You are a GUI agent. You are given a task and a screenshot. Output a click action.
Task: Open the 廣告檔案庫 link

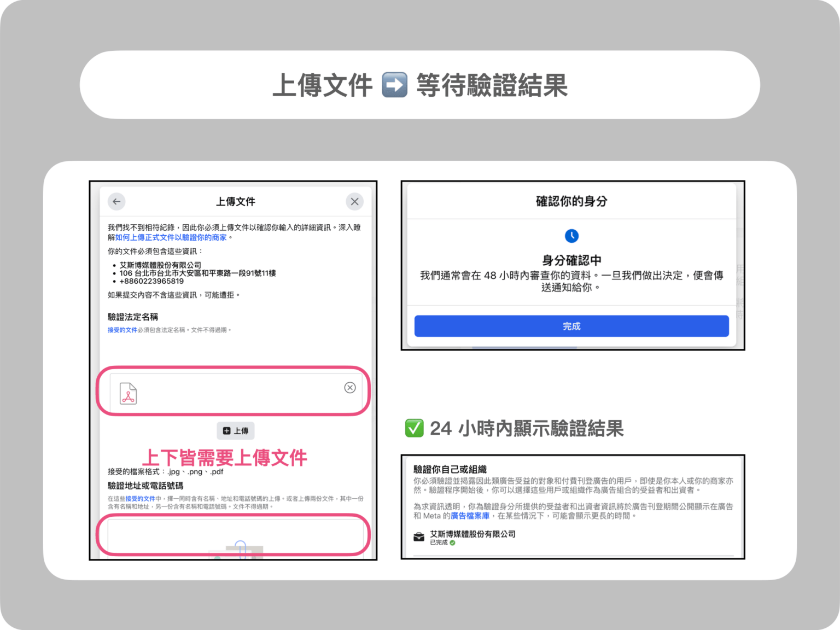(470, 516)
